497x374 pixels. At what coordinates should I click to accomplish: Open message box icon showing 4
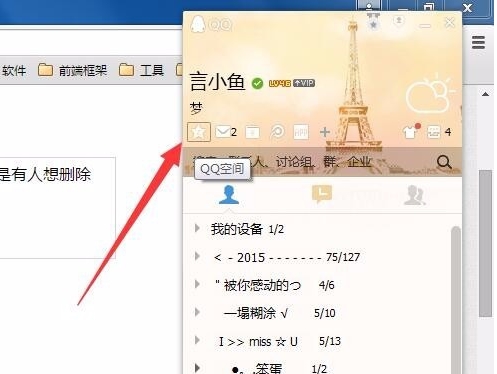[x=439, y=132]
